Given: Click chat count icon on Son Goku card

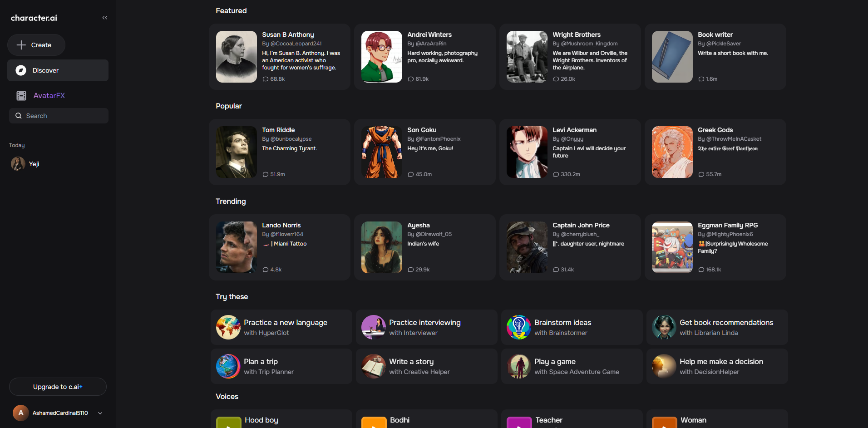Looking at the screenshot, I should point(411,174).
